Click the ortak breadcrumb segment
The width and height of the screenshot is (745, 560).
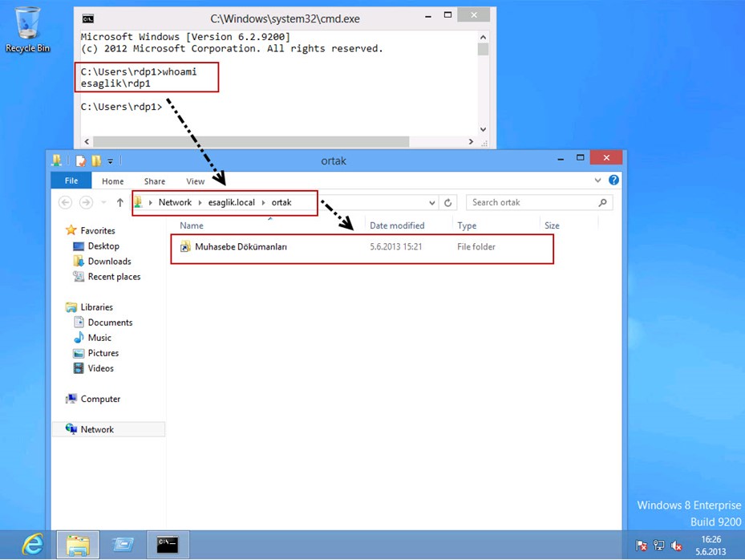(281, 202)
